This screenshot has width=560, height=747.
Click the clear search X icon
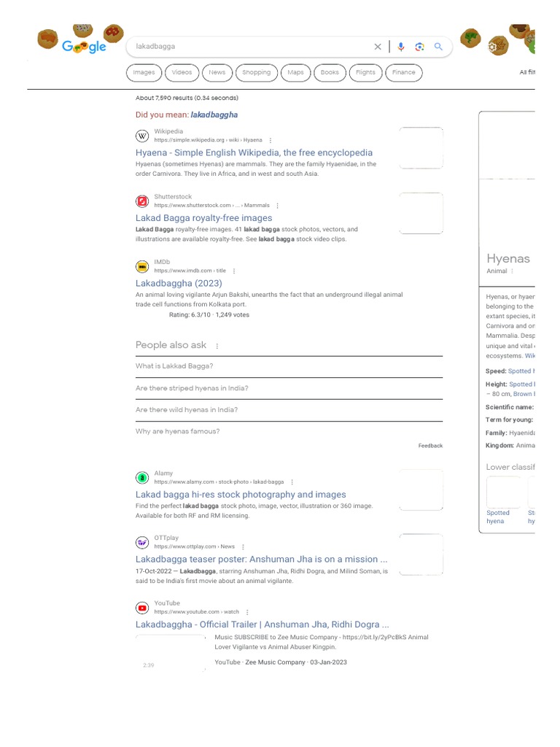[x=378, y=47]
